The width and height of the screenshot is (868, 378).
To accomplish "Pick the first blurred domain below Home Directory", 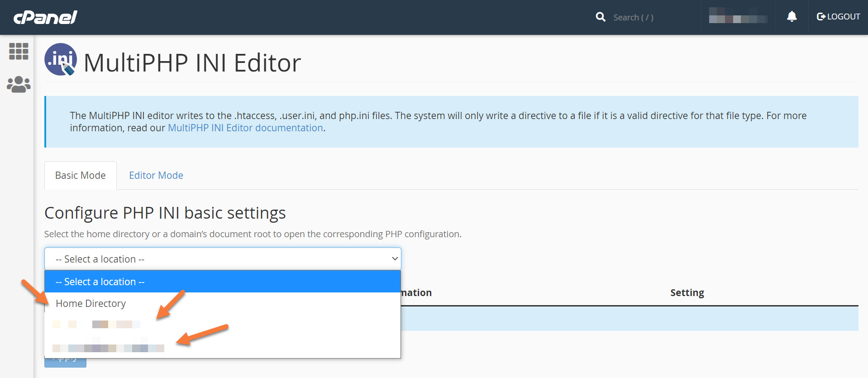I will [96, 325].
